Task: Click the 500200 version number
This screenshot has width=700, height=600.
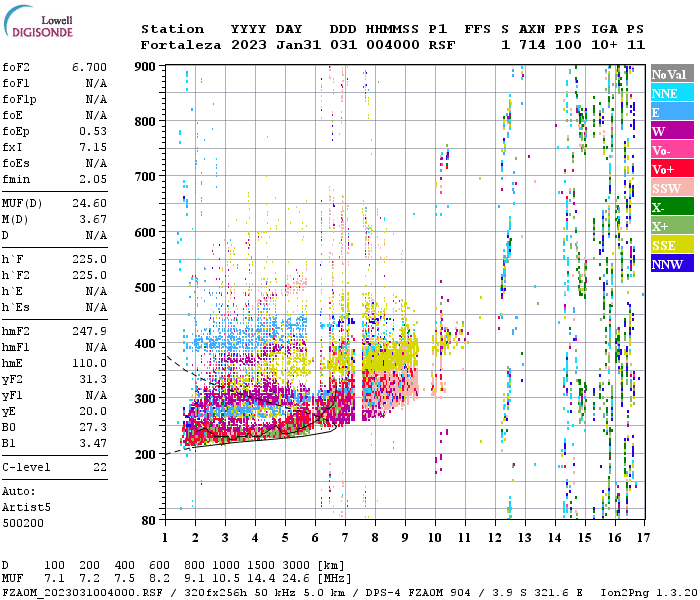Action: click(x=23, y=523)
